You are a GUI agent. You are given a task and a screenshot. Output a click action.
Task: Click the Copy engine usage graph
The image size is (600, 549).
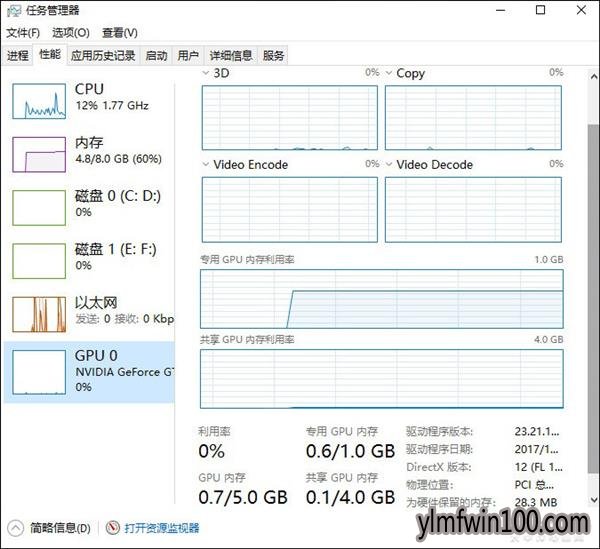click(x=473, y=118)
